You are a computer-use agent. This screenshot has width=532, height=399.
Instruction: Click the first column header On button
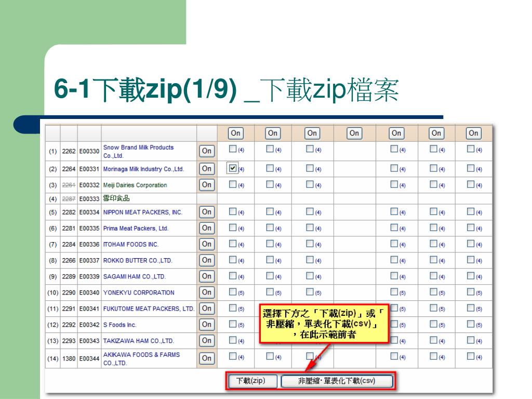coord(235,133)
